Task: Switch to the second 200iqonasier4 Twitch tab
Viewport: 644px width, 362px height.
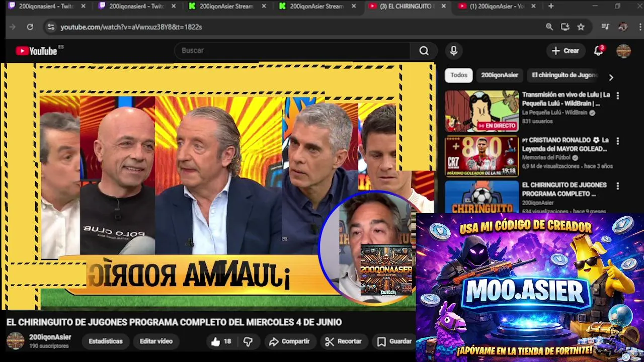Action: point(136,6)
